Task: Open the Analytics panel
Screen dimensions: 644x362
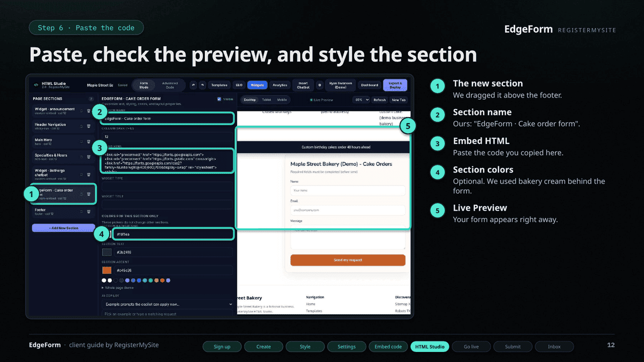Action: [280, 85]
